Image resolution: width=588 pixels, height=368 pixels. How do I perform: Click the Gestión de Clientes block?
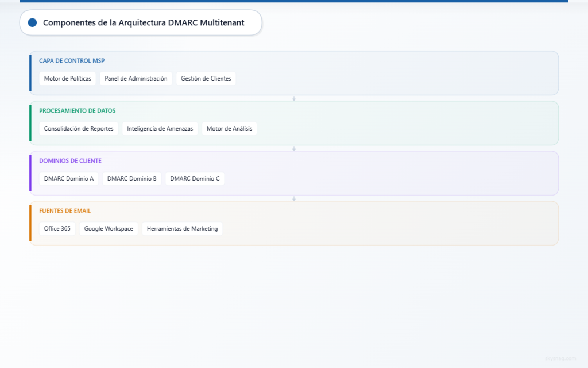pyautogui.click(x=206, y=78)
